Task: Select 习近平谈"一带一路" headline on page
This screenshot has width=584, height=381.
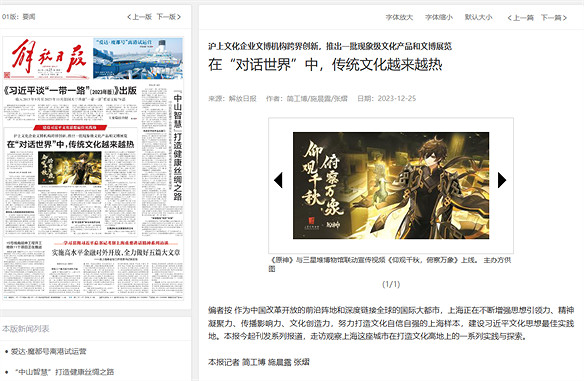Action: click(x=71, y=91)
